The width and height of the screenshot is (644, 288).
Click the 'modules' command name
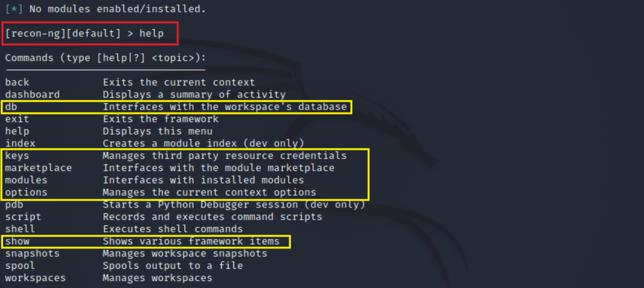click(x=26, y=180)
